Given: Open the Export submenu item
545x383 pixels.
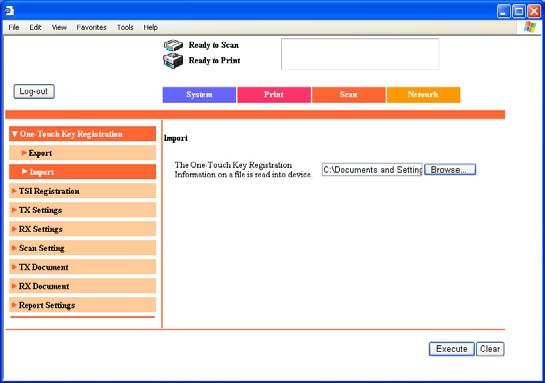Looking at the screenshot, I should (x=82, y=153).
